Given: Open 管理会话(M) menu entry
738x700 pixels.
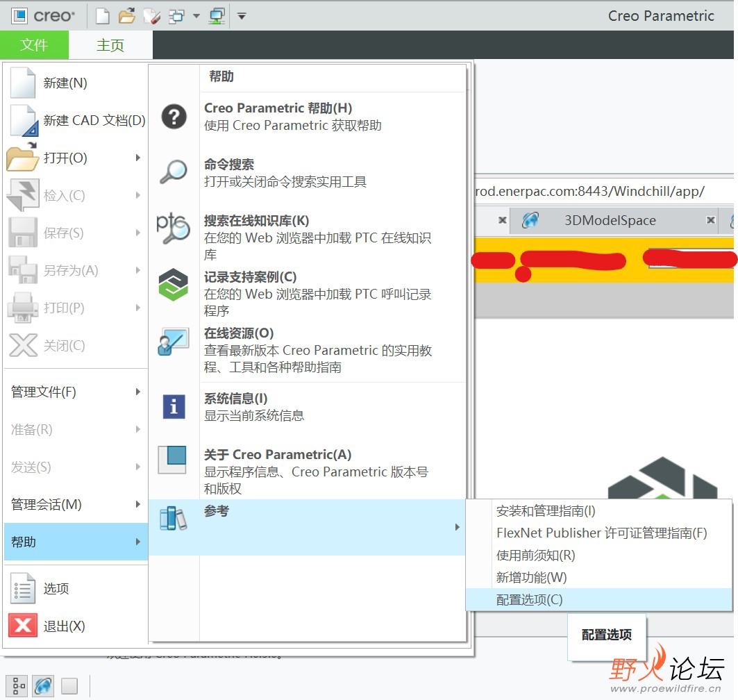Looking at the screenshot, I should [76, 504].
